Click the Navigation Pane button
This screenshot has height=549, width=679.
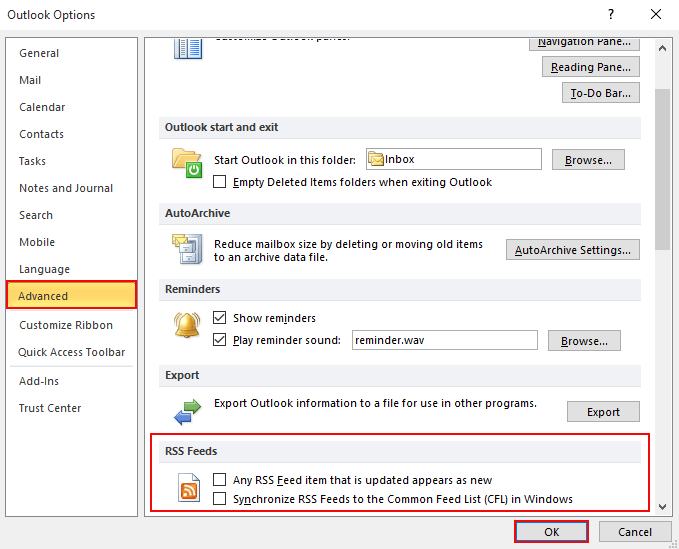(584, 43)
